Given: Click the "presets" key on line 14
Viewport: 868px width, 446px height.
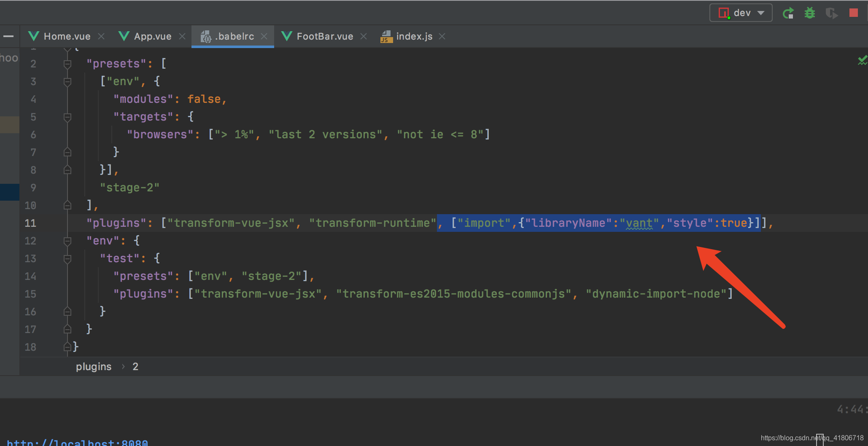Looking at the screenshot, I should tap(143, 276).
